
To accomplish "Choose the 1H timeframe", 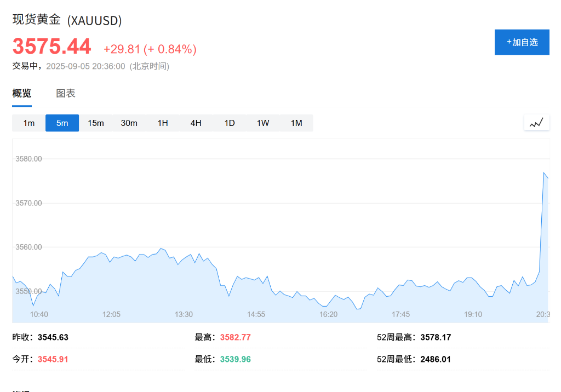I will tap(163, 123).
